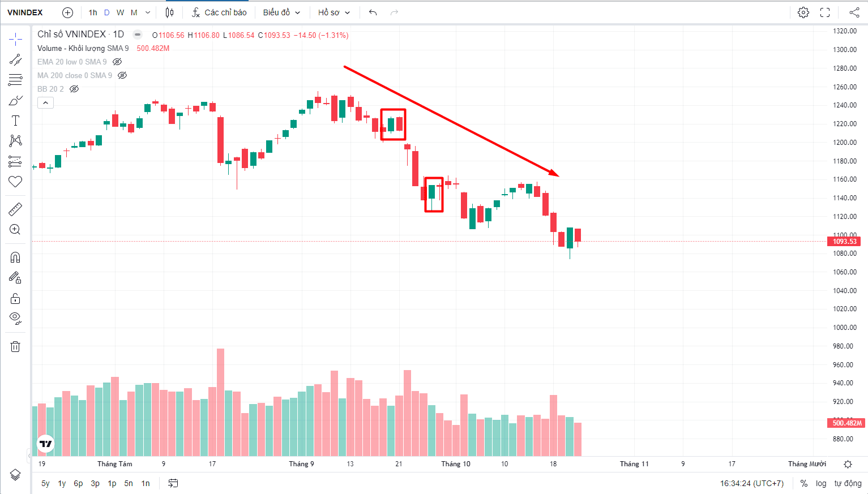The width and height of the screenshot is (868, 494).
Task: Click the Chỉ số VNINDEX chart title
Action: tap(80, 35)
